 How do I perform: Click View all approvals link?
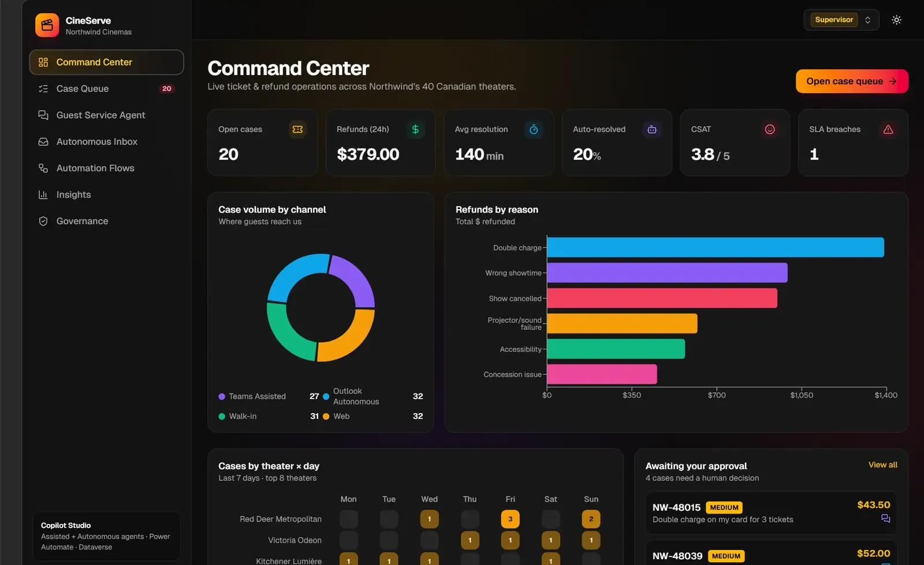[882, 465]
